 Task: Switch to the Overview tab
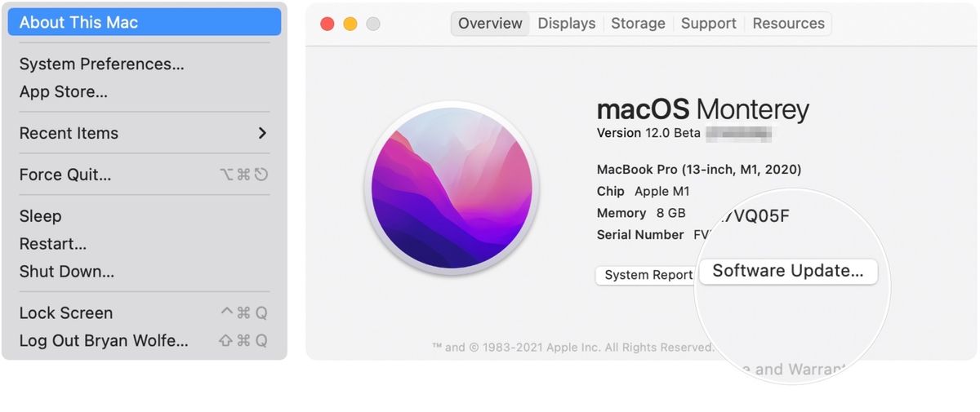(x=490, y=24)
